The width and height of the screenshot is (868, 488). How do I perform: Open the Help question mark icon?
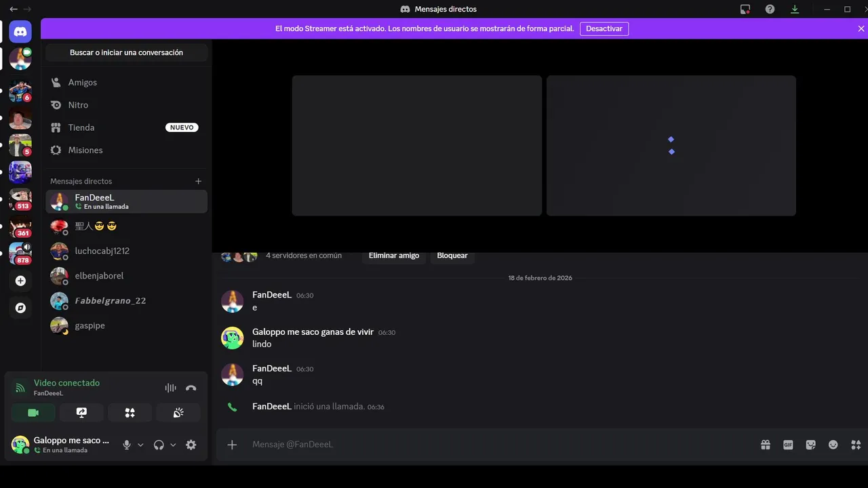(x=770, y=9)
